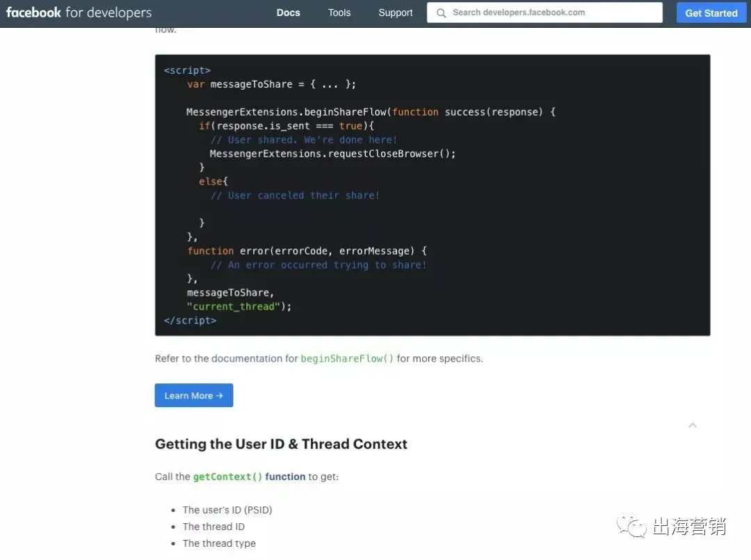Click the function error(errorCode, errorMessage) line
Image resolution: width=751 pixels, height=560 pixels.
(307, 251)
